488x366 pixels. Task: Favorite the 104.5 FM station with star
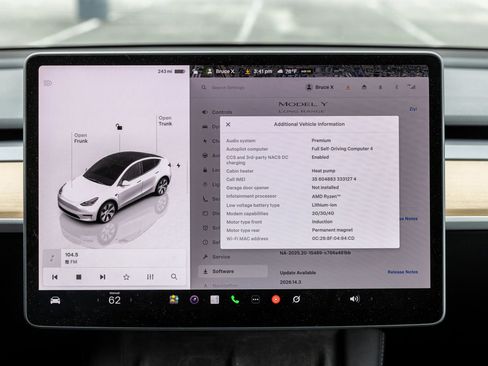126,277
